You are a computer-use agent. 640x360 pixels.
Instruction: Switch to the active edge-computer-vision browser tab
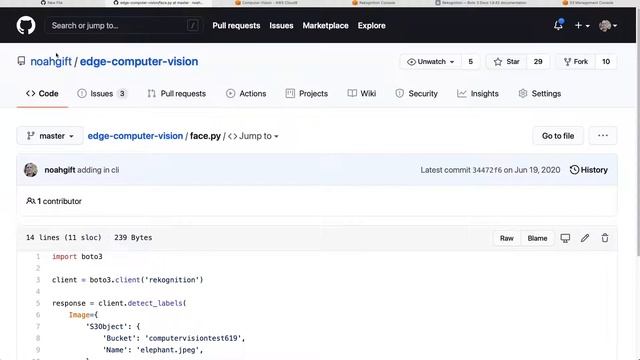pyautogui.click(x=159, y=3)
